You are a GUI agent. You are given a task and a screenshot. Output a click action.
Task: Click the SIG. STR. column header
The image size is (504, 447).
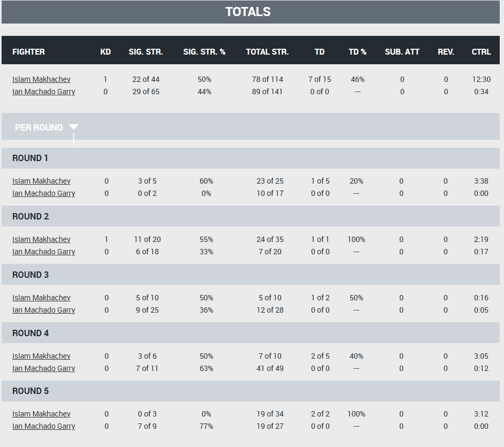pos(146,52)
